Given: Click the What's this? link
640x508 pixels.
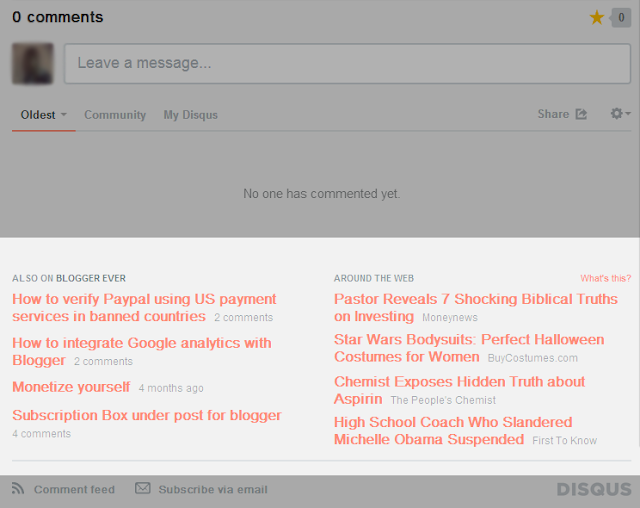Looking at the screenshot, I should point(605,278).
